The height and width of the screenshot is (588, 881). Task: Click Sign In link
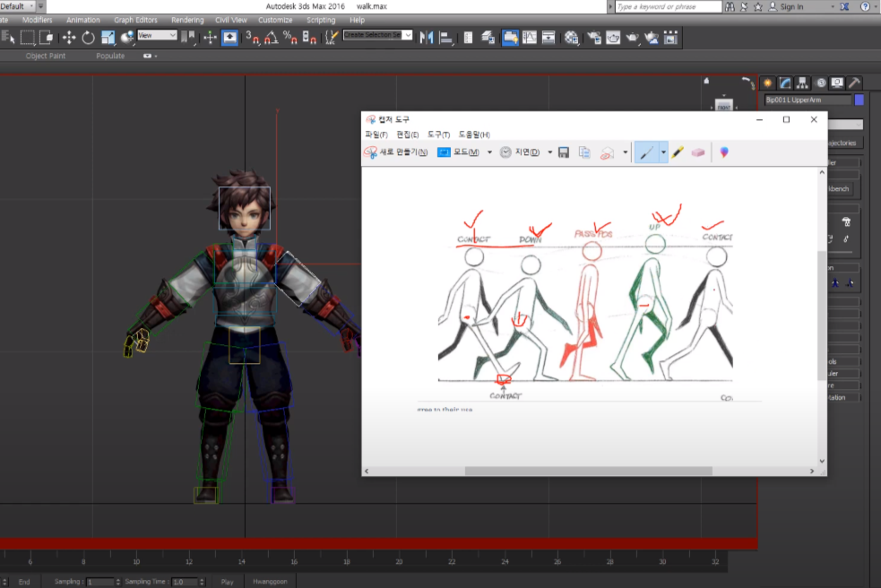pyautogui.click(x=791, y=7)
